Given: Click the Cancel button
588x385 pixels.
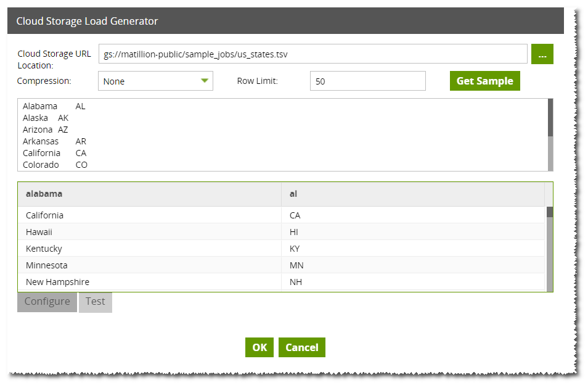Looking at the screenshot, I should (302, 347).
